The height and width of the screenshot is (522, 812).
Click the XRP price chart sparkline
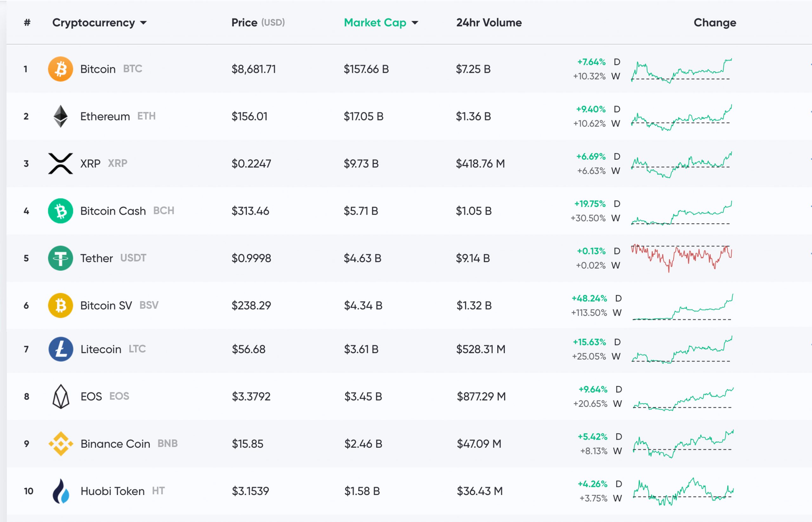tap(681, 165)
